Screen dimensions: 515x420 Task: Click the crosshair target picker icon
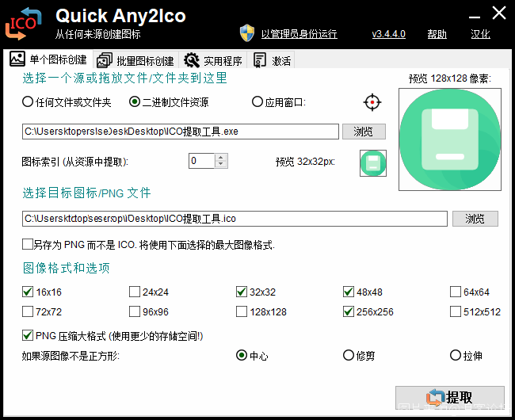click(372, 102)
